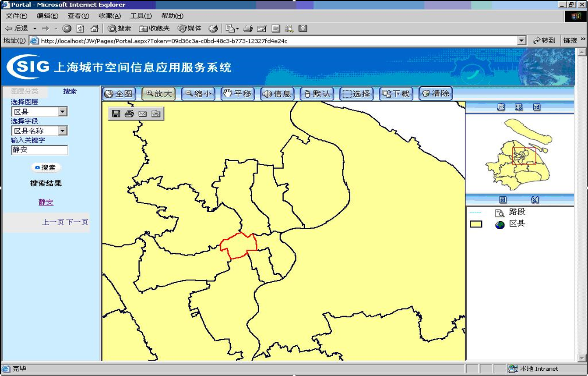Open the 工具(T) menu
The image size is (588, 376).
[x=141, y=16]
